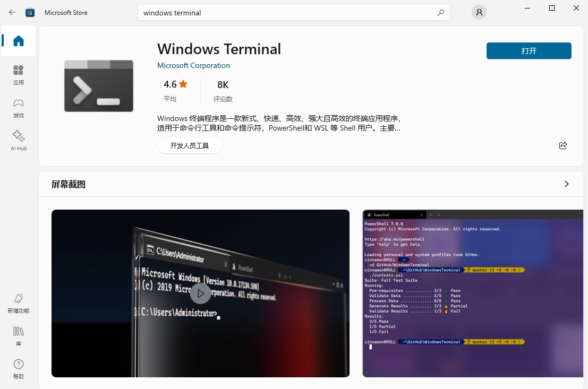Image resolution: width=588 pixels, height=389 pixels.
Task: Click the Microsoft Store logo icon
Action: pos(31,12)
